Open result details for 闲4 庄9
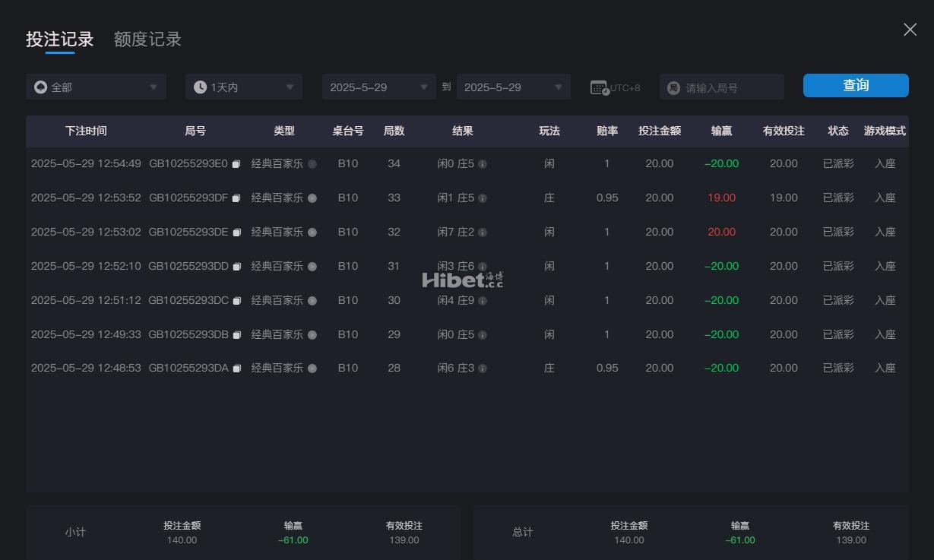Viewport: 934px width, 560px height. point(483,301)
